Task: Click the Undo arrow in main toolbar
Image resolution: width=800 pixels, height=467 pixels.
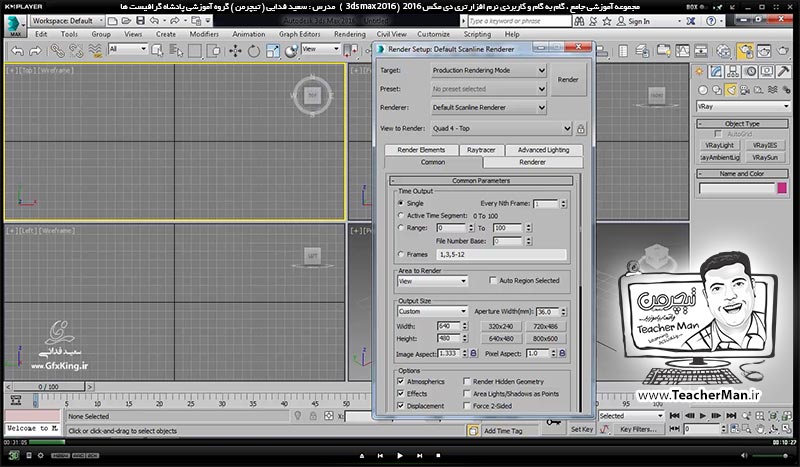Action: [x=17, y=51]
